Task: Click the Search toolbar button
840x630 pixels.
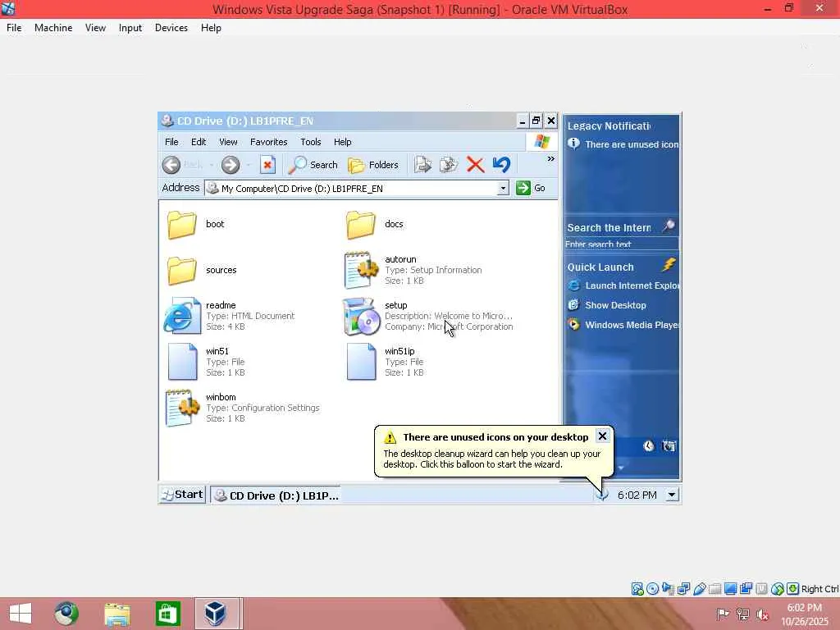Action: pyautogui.click(x=313, y=165)
